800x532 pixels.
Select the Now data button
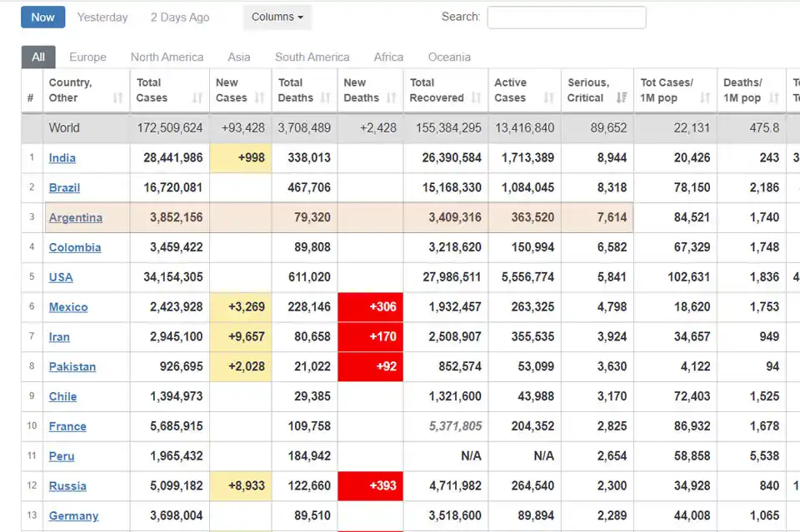[42, 17]
